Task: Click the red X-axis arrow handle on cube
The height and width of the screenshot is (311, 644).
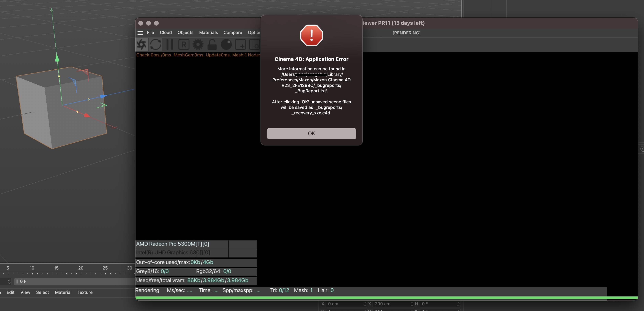Action: (87, 115)
